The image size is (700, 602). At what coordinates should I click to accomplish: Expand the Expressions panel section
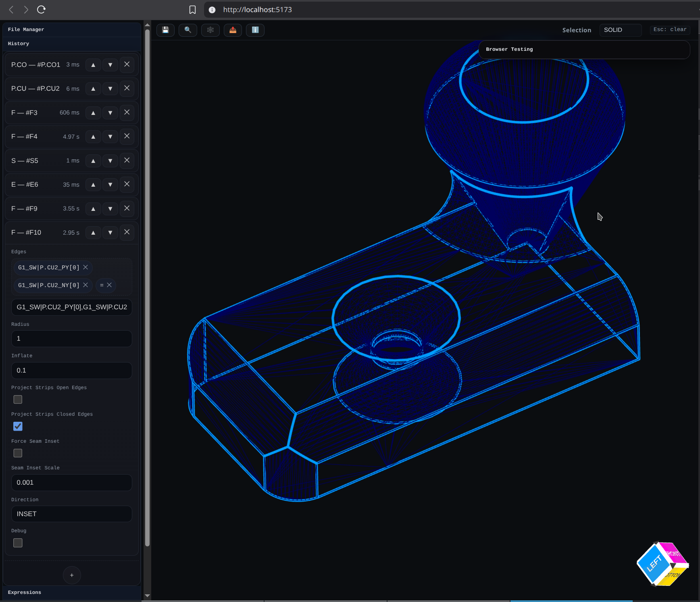(25, 592)
